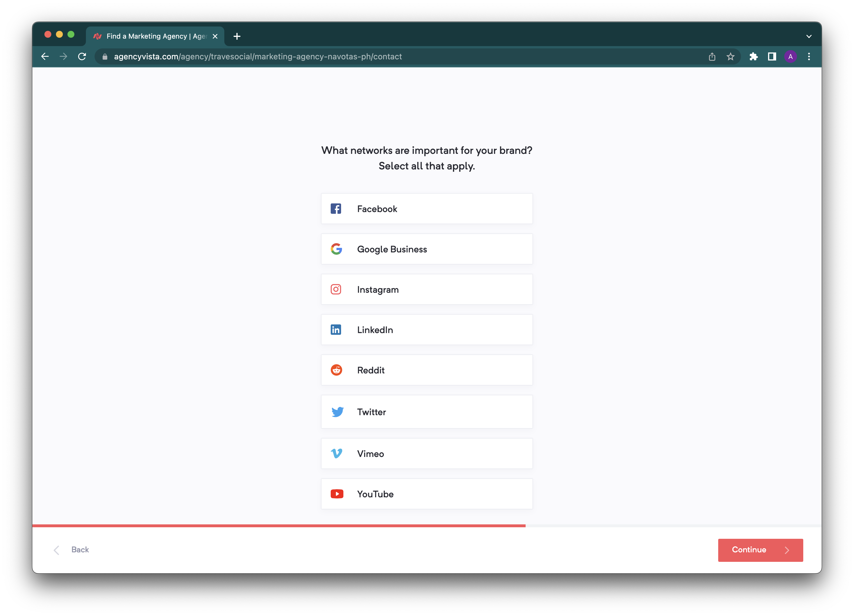Select the YouTube network option
Image resolution: width=854 pixels, height=616 pixels.
pos(427,494)
